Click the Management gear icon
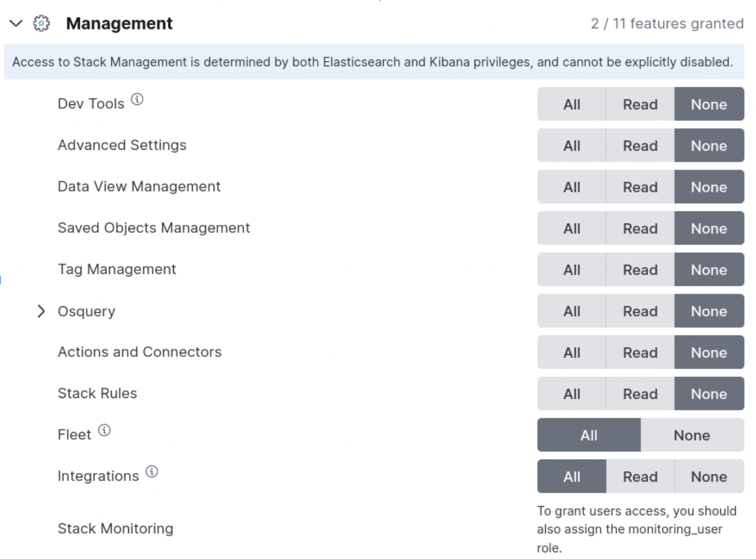The image size is (756, 559). (41, 24)
